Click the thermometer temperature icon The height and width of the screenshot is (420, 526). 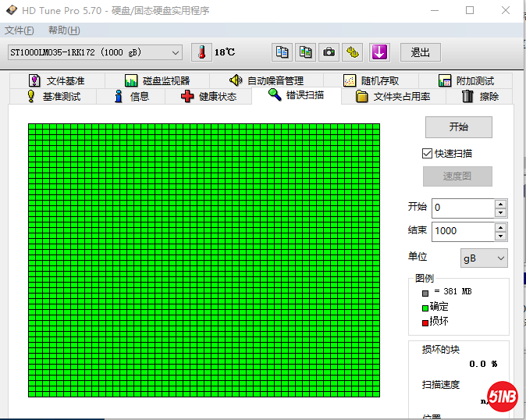tap(201, 52)
